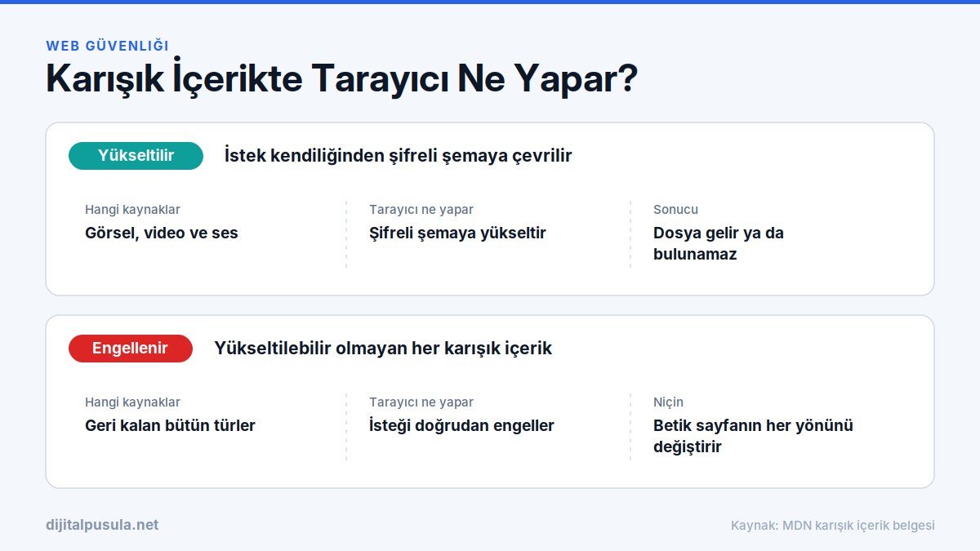Click the title Karışık İçerikte Tarayıcı Ne Yapar?
Screen dimensions: 980x551
341,80
